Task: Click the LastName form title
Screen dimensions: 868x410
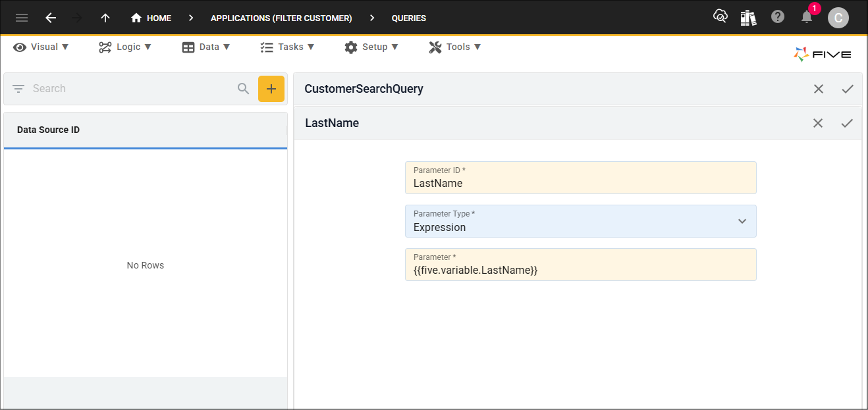Action: (332, 123)
